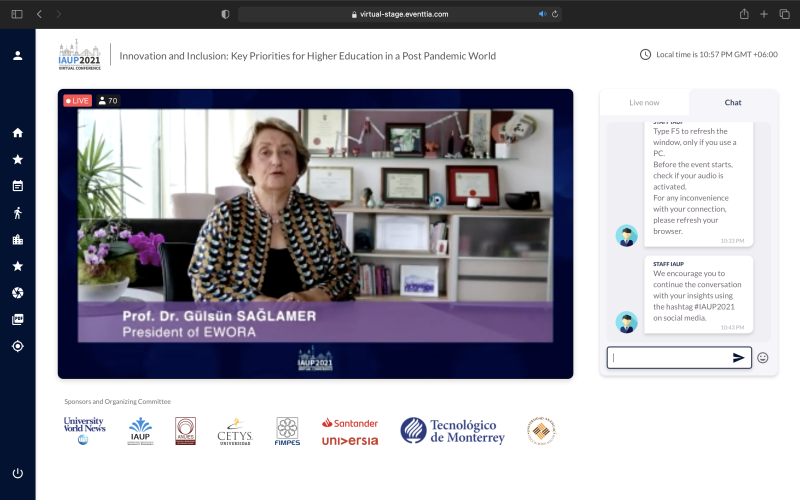Screen dimensions: 800x500
Task: Click the live video stream player
Action: 315,234
